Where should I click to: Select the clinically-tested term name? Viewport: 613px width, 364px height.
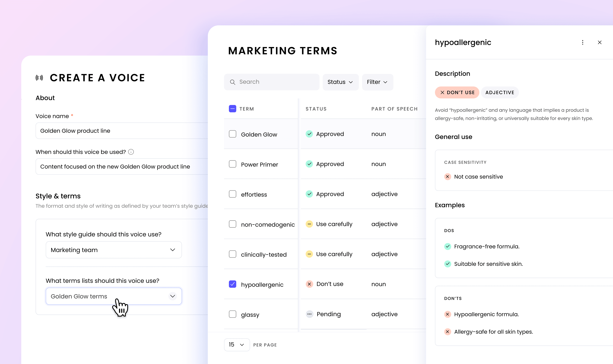tap(264, 255)
